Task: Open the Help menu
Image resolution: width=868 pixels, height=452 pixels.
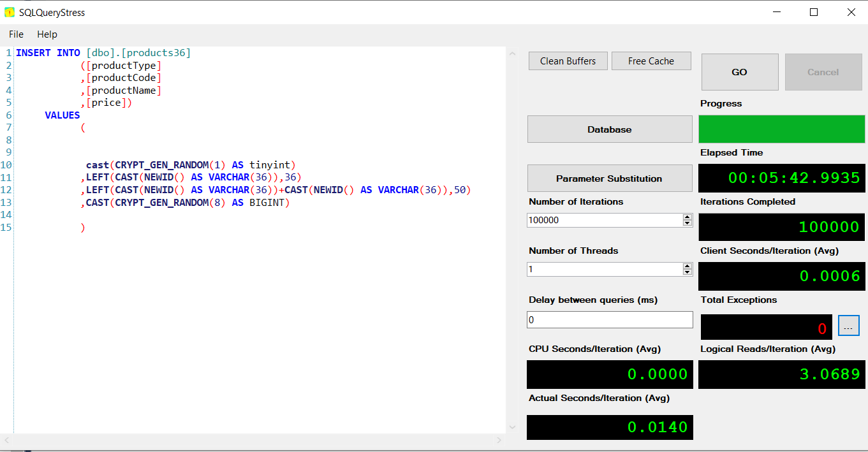Action: (47, 34)
